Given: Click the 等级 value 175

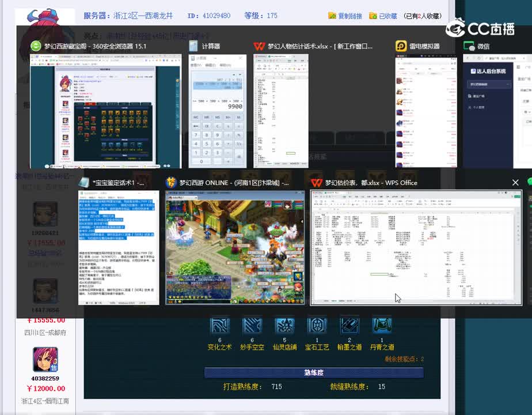Looking at the screenshot, I should (272, 16).
